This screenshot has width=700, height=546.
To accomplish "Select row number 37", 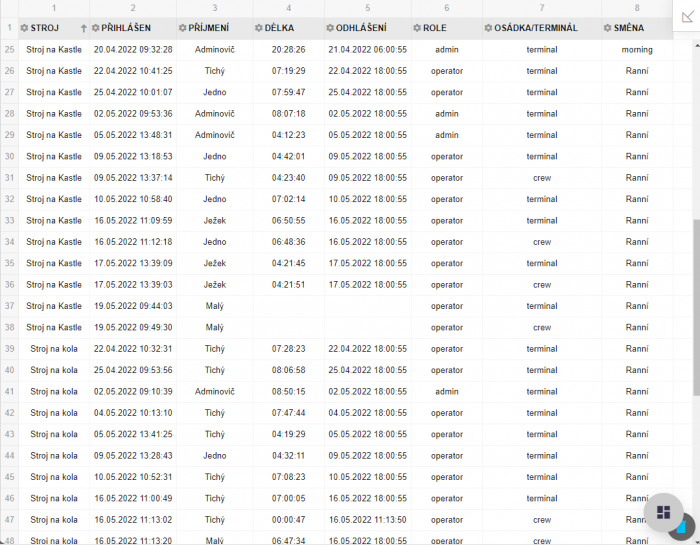I will (9, 306).
